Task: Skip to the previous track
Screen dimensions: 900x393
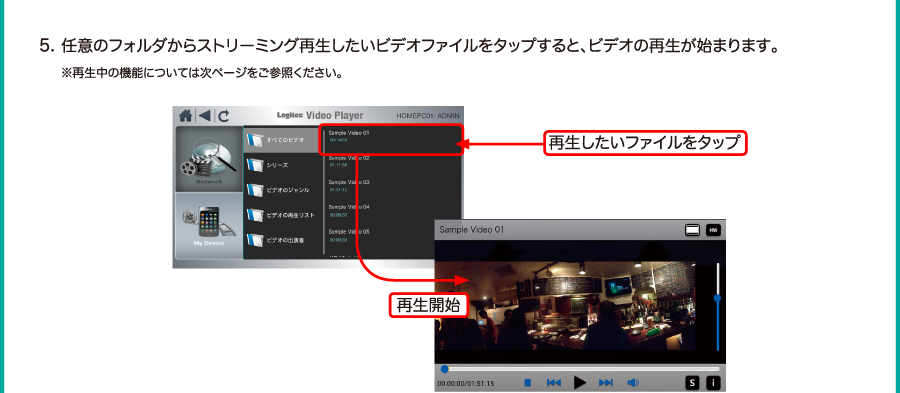Action: [553, 383]
